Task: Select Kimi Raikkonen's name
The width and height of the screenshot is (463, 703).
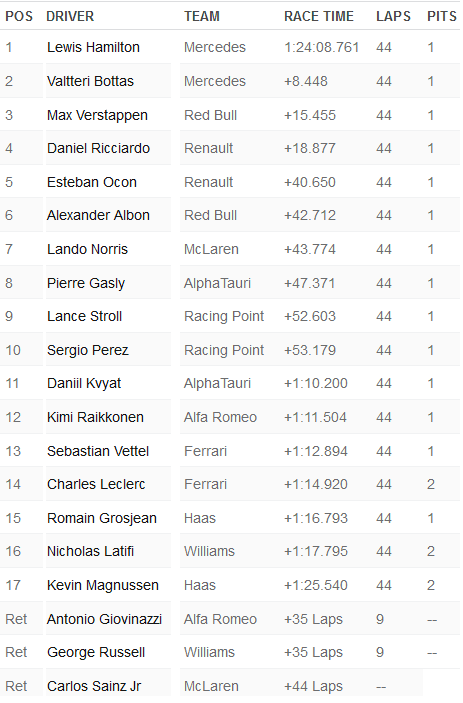Action: [x=95, y=417]
